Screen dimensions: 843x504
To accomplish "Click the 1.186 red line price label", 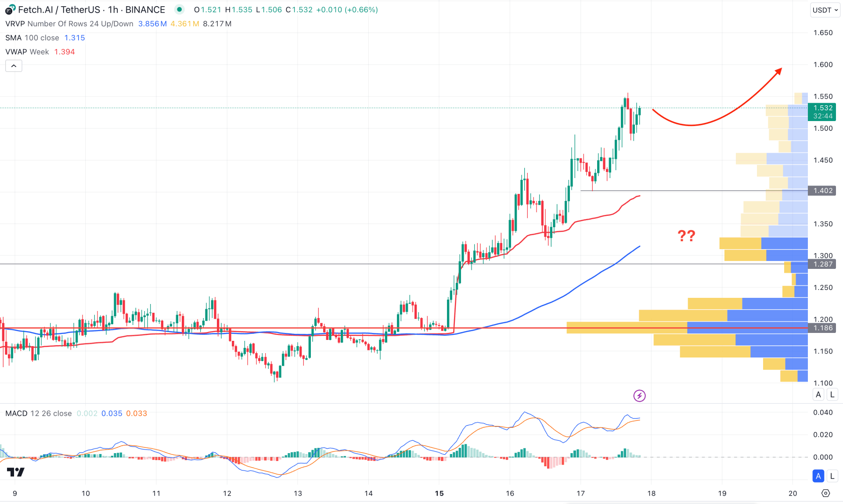I will (x=822, y=328).
